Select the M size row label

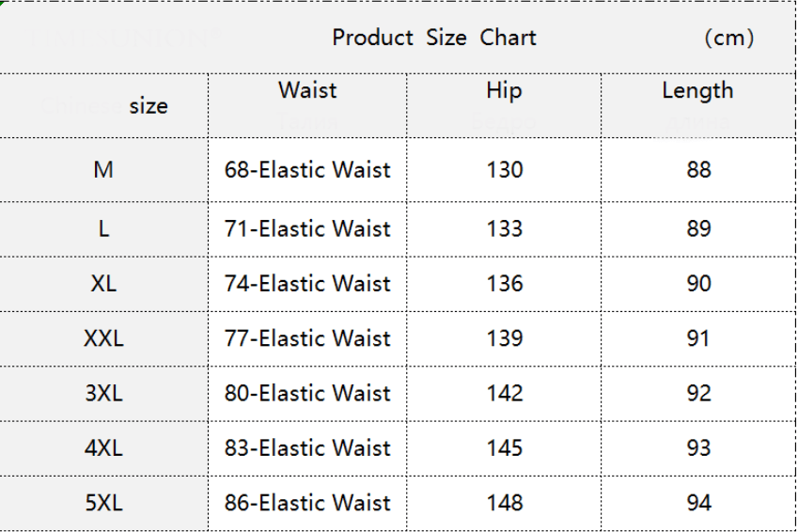[103, 170]
